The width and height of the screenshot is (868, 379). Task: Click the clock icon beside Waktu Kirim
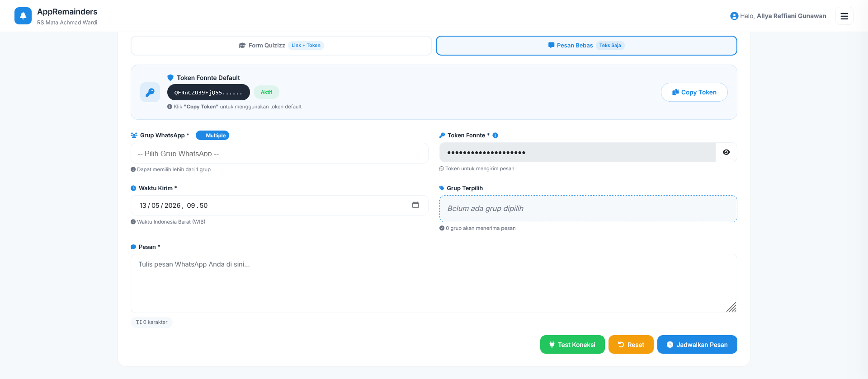pyautogui.click(x=133, y=188)
